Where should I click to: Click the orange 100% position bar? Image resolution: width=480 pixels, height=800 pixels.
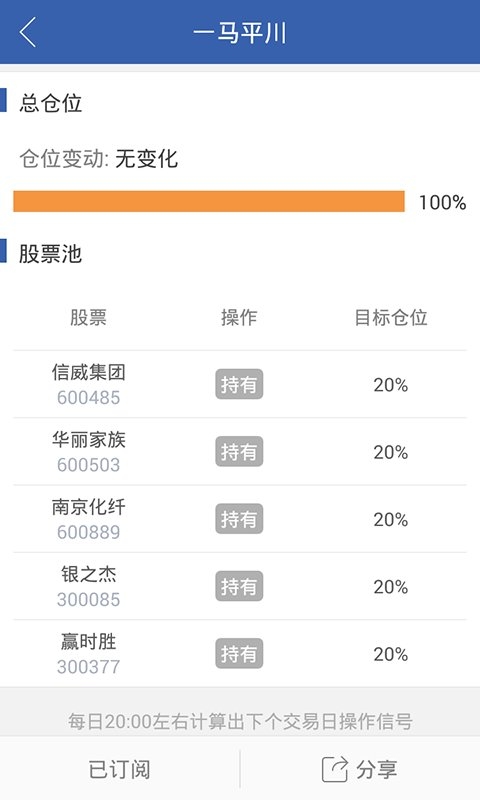click(x=209, y=202)
